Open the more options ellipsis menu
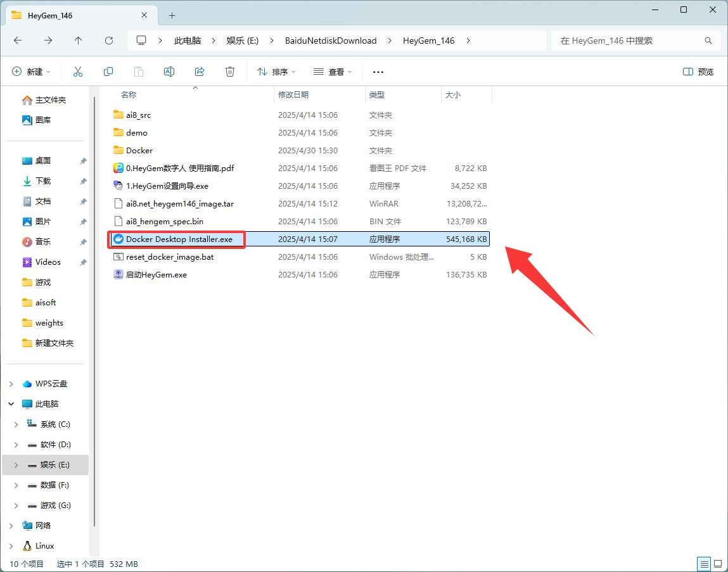The width and height of the screenshot is (728, 572). click(x=378, y=72)
